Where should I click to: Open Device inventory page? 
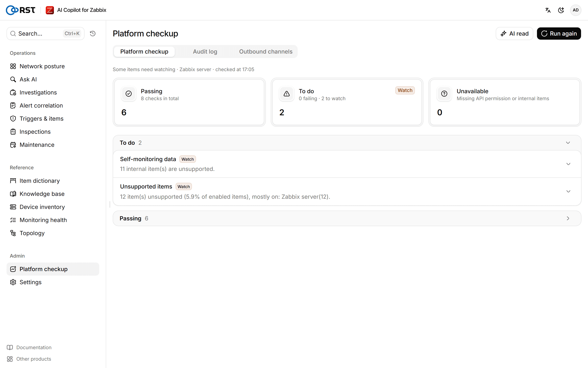53,207
